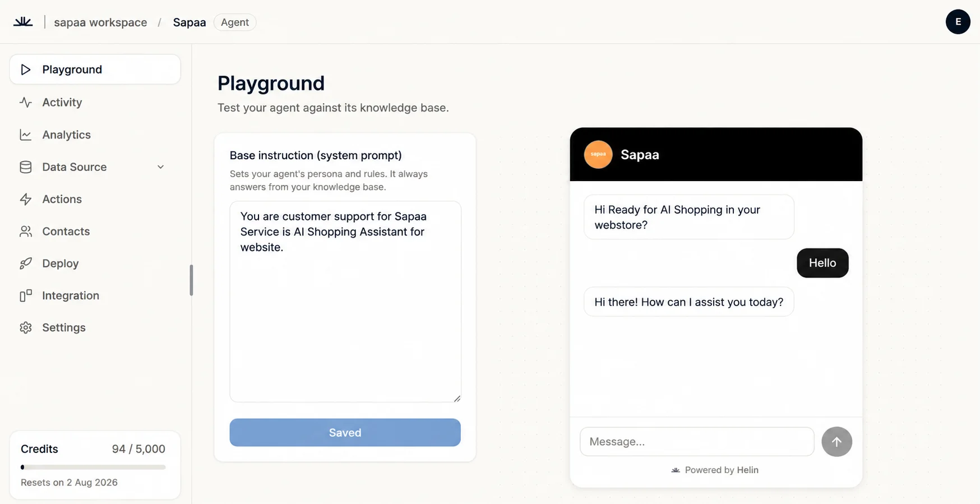Click the "Hi Ready for AI Shopping" greeting bubble

click(x=689, y=217)
